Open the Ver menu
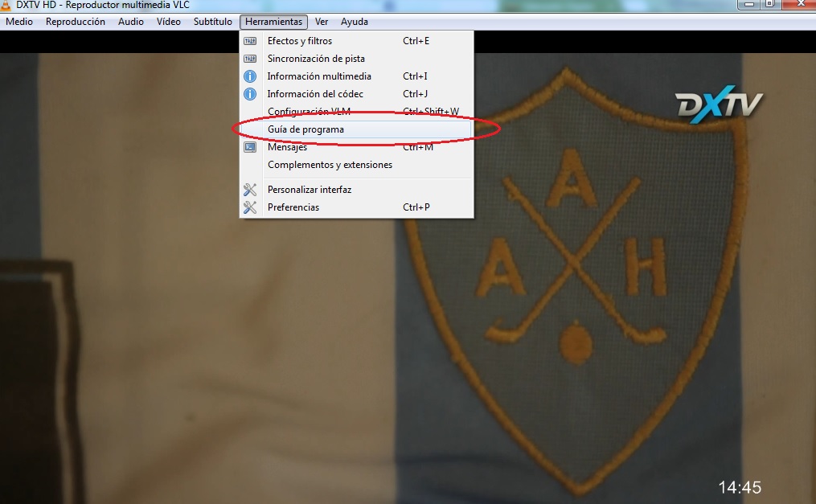This screenshot has width=816, height=504. click(x=322, y=22)
